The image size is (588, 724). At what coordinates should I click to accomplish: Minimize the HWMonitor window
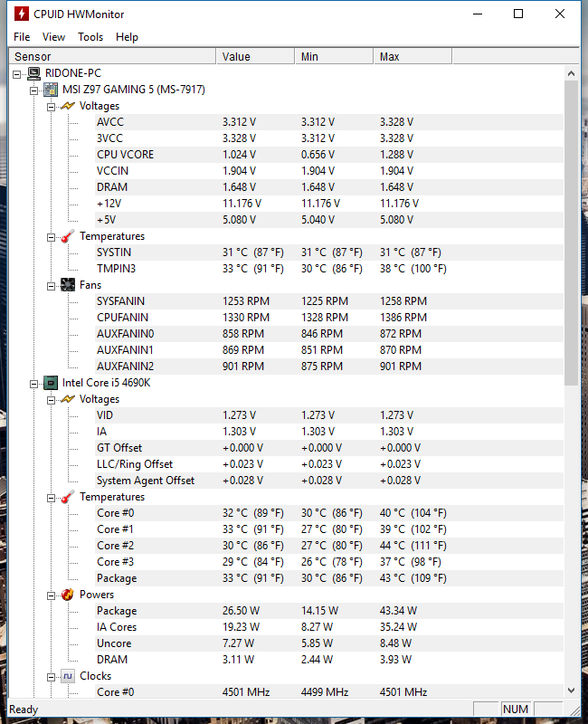[478, 14]
